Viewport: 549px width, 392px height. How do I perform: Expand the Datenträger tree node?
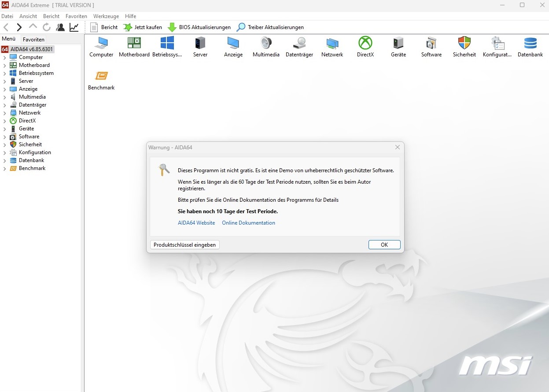pos(5,105)
